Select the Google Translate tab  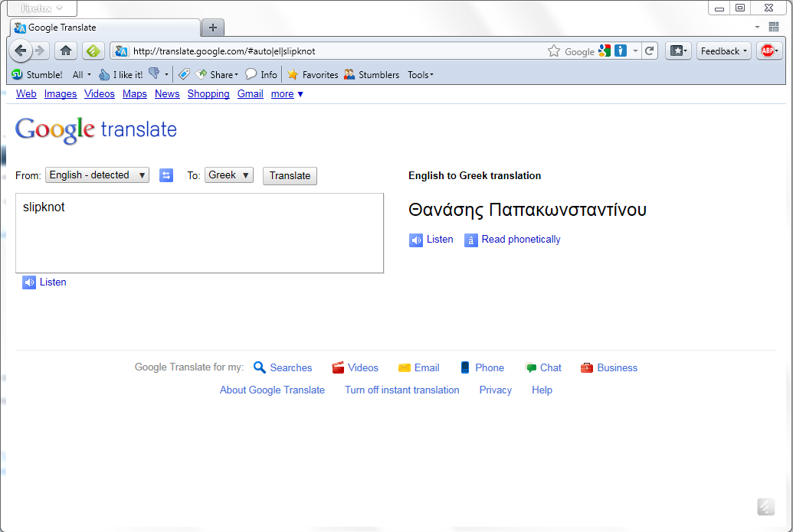point(105,28)
